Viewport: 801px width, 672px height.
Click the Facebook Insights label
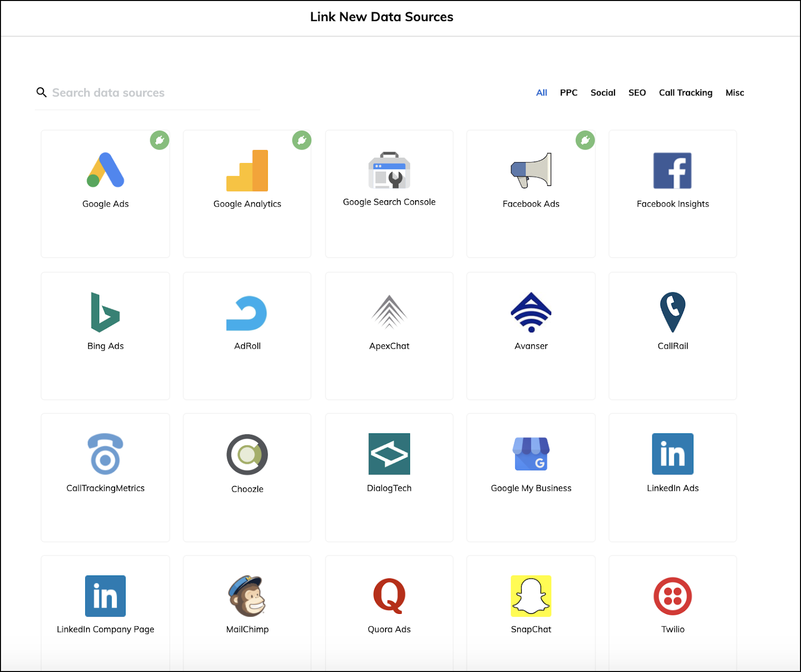673,204
